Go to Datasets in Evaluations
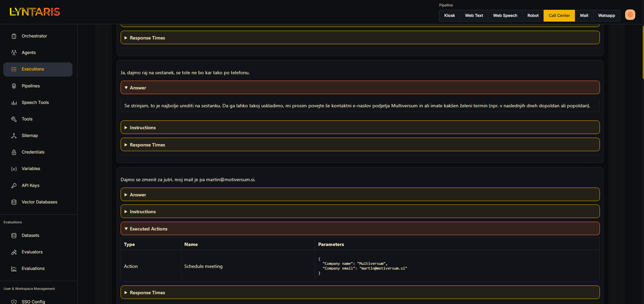Viewport: 644px width, 304px height. (30, 236)
